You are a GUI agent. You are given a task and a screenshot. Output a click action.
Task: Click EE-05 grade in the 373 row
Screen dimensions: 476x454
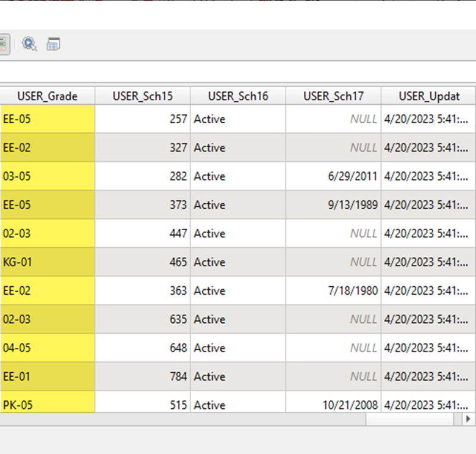[x=48, y=205]
